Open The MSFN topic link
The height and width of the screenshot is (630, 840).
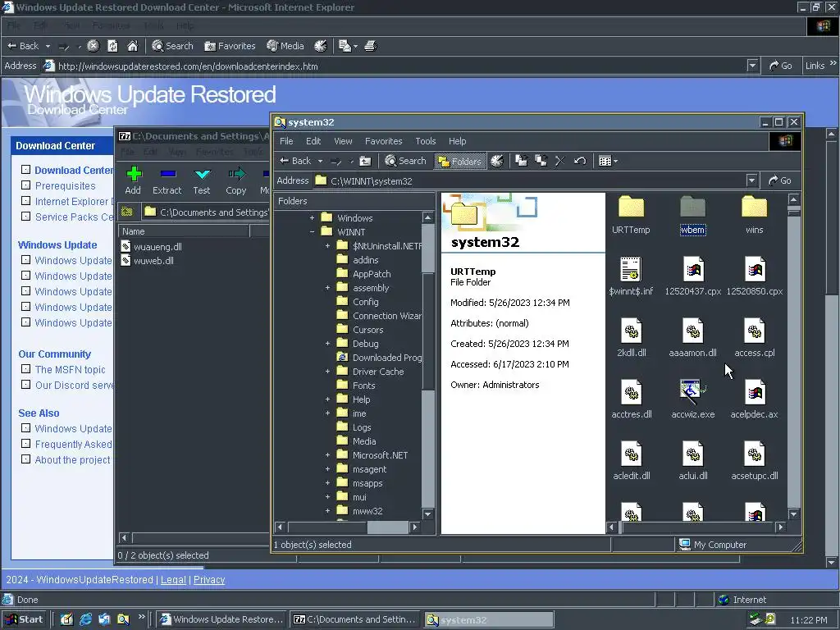click(71, 370)
